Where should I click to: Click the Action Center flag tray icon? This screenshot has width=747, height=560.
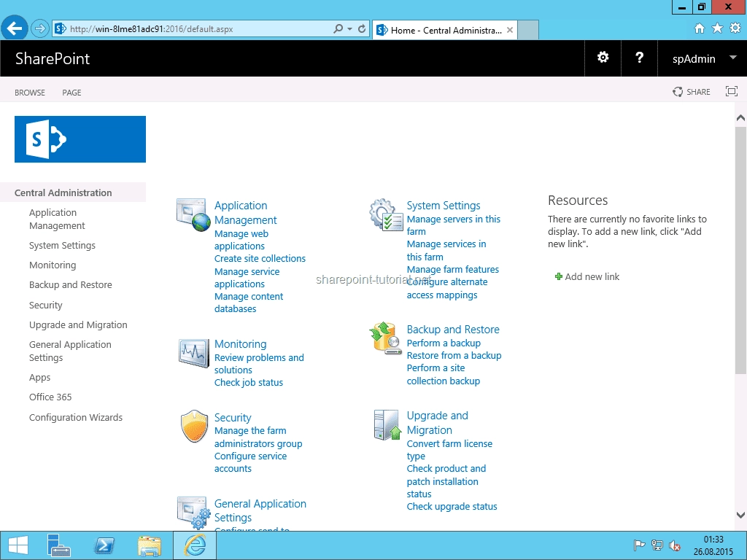tap(639, 545)
